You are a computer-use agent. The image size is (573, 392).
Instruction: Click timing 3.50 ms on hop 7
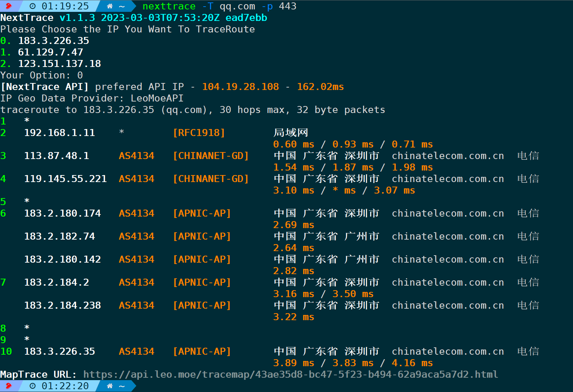point(353,294)
